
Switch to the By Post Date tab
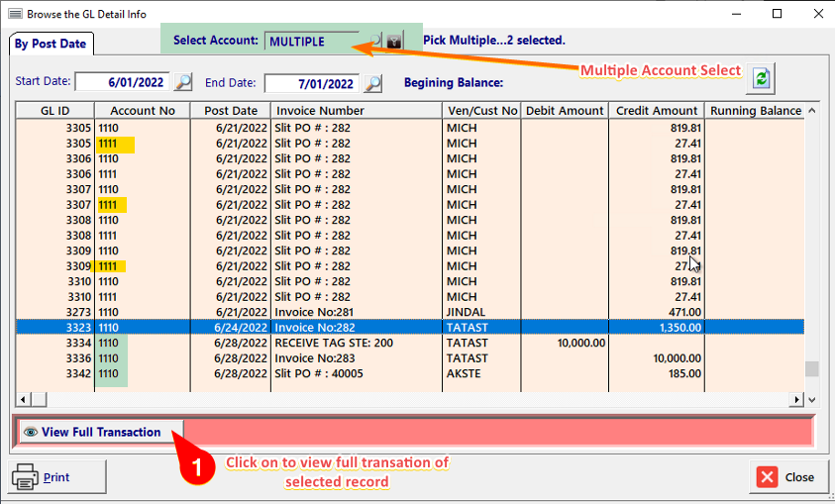coord(51,45)
